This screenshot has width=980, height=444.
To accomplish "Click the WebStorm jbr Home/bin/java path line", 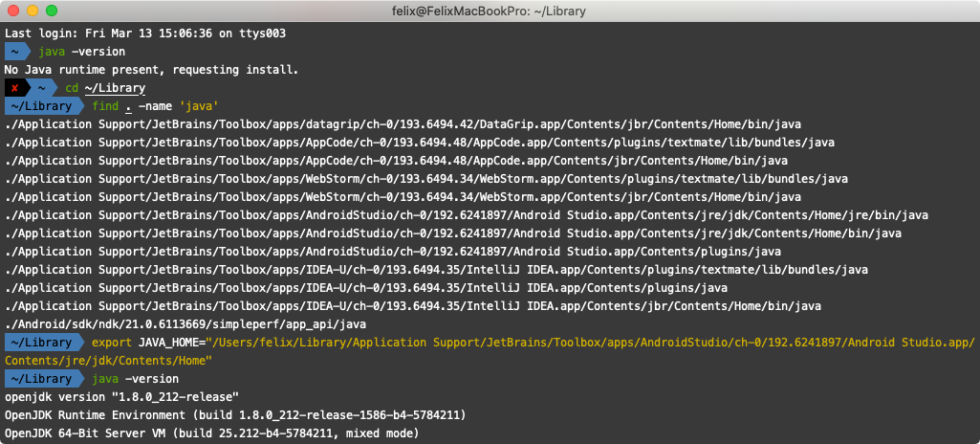I will 403,197.
